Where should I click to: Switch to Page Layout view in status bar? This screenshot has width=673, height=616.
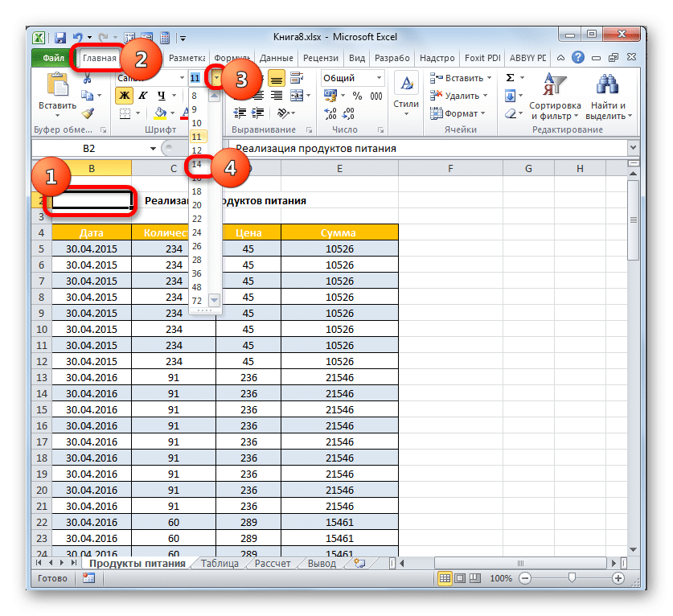460,578
